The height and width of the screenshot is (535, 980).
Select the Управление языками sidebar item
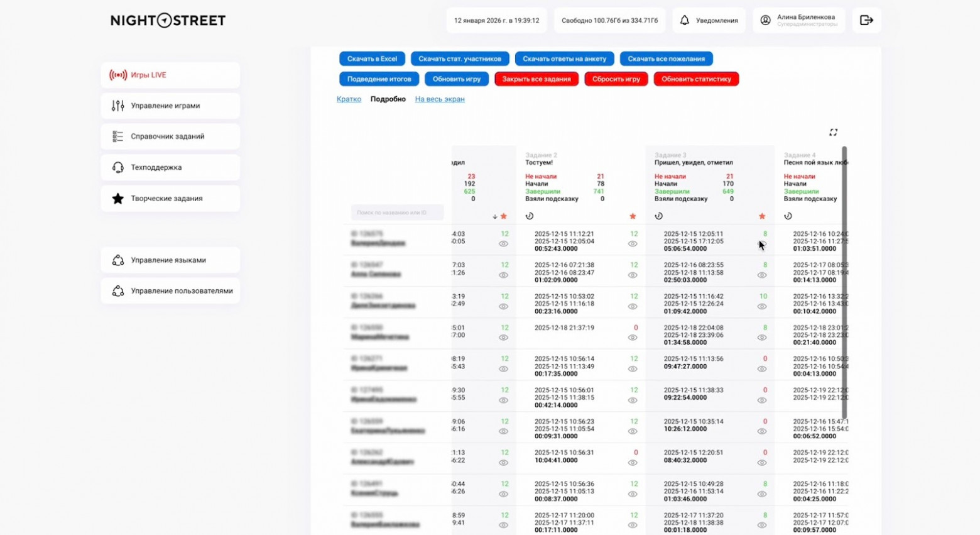tap(165, 260)
